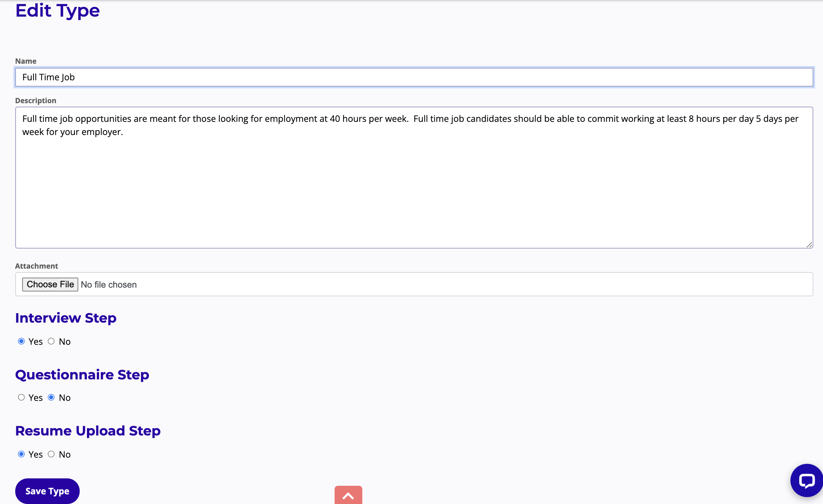Select No for Resume Upload Step
Screen dimensions: 823x504
[x=51, y=454]
